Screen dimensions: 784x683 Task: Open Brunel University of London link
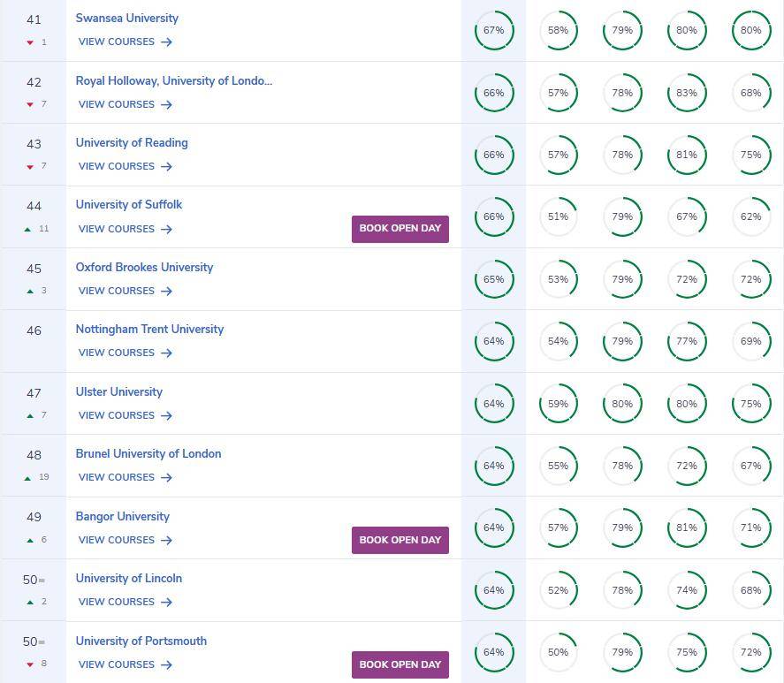click(x=148, y=453)
